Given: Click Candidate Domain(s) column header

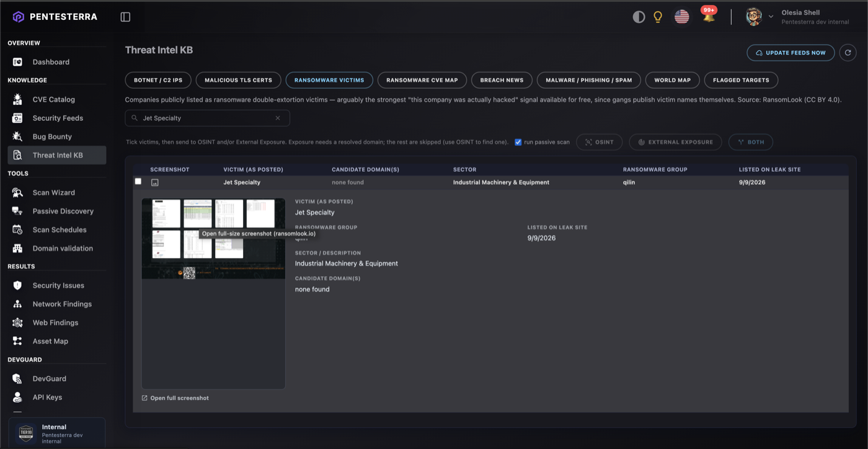Looking at the screenshot, I should pos(365,169).
